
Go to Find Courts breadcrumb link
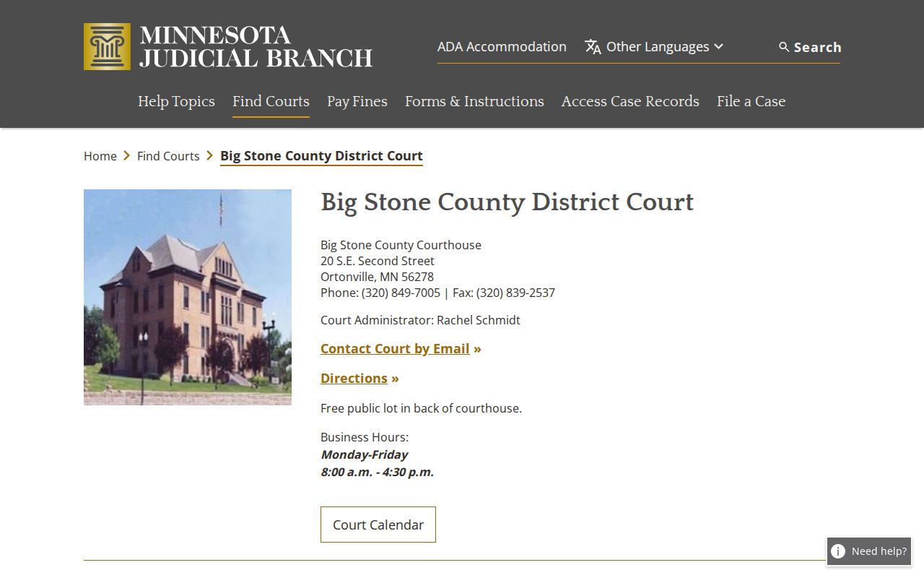tap(168, 156)
